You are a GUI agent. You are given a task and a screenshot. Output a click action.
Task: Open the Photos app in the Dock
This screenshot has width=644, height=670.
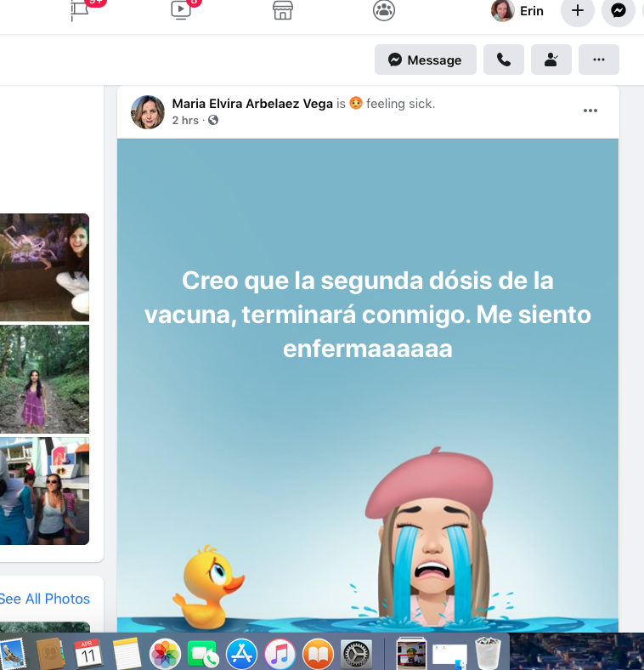click(x=165, y=654)
